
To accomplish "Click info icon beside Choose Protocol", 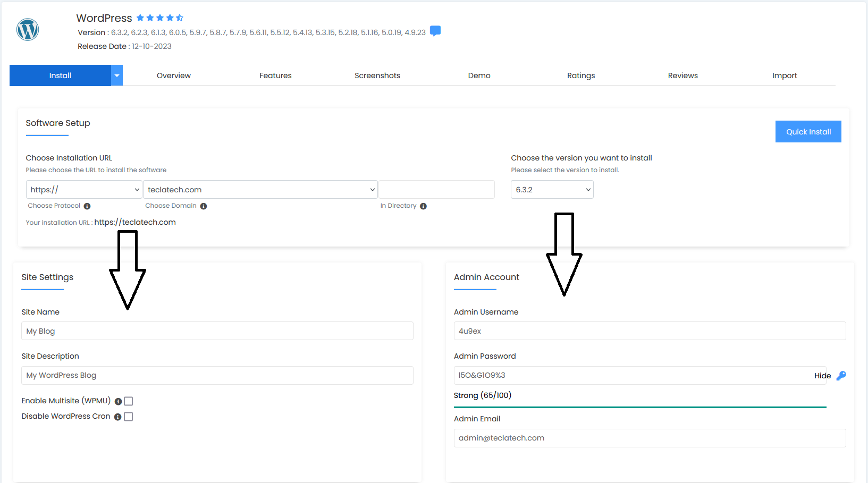I will 87,206.
